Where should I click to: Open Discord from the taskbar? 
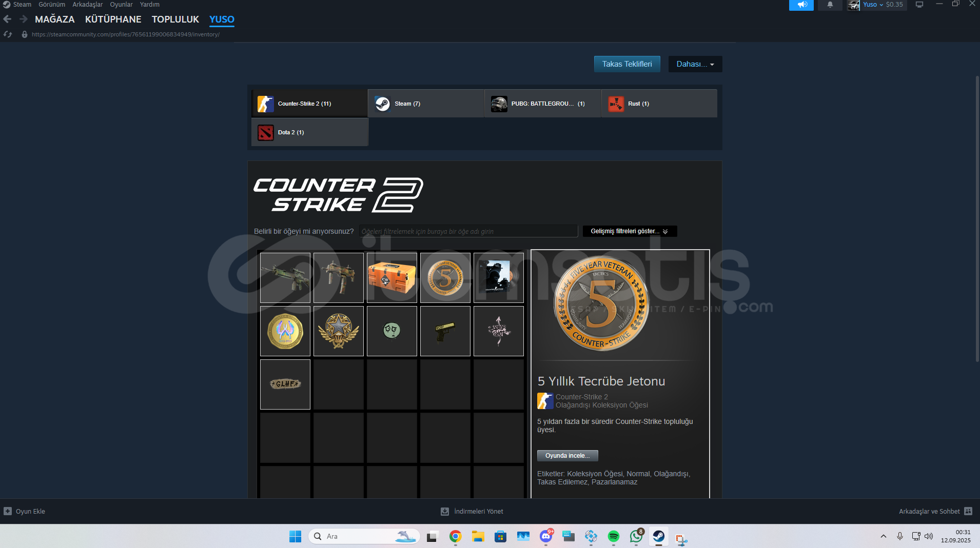tap(546, 536)
